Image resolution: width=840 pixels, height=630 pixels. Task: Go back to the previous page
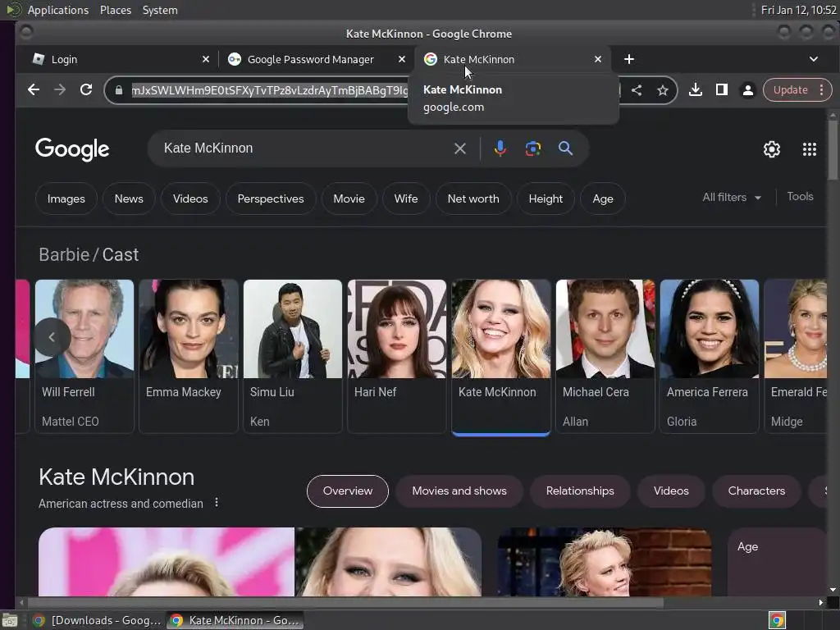(33, 90)
